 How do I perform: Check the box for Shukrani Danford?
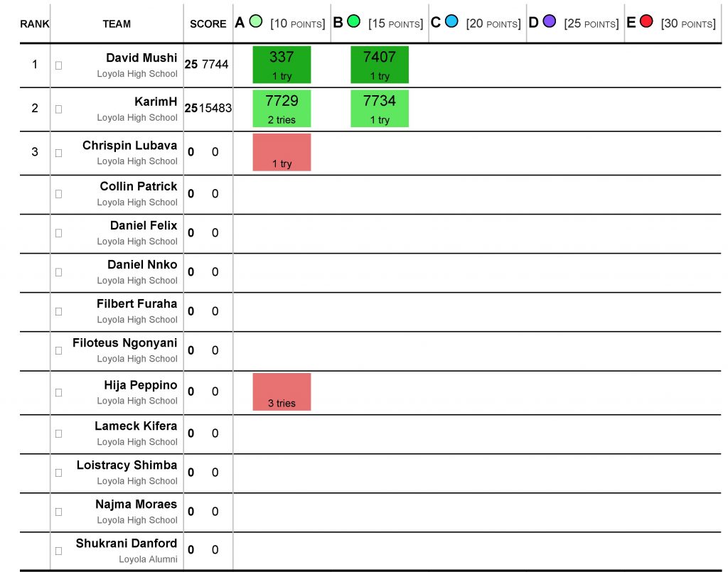(x=58, y=551)
